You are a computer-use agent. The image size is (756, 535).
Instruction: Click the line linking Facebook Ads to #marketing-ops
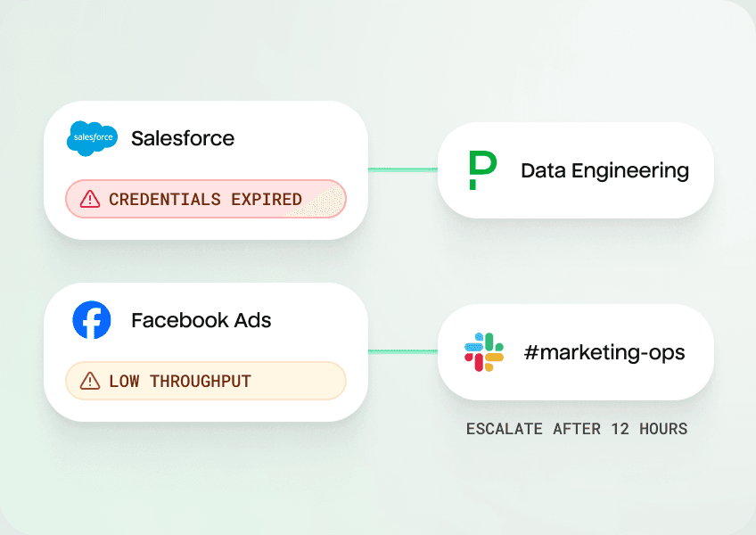(402, 351)
